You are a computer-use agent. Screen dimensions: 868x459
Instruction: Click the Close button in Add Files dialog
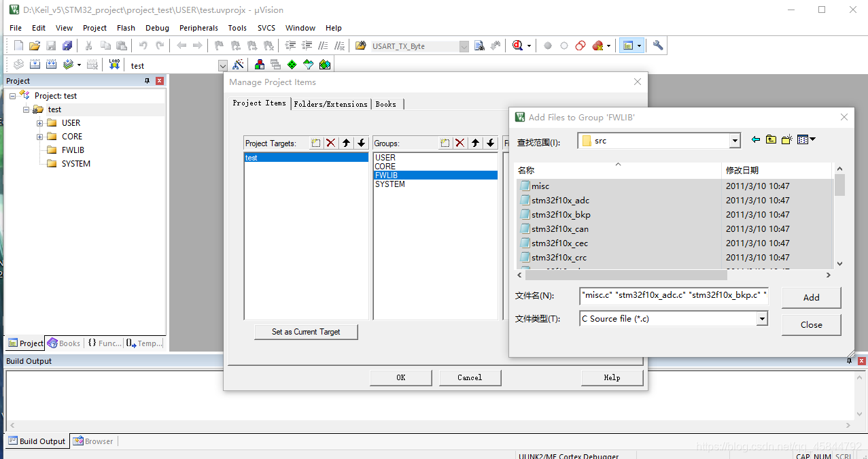click(x=812, y=324)
